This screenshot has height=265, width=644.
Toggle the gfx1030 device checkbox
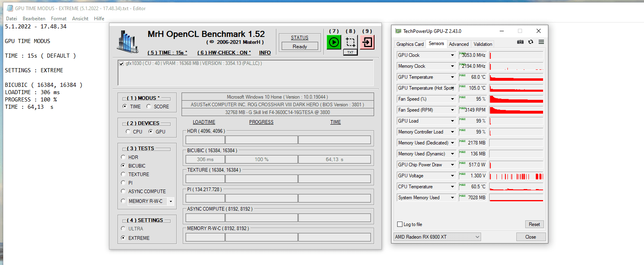click(x=121, y=64)
